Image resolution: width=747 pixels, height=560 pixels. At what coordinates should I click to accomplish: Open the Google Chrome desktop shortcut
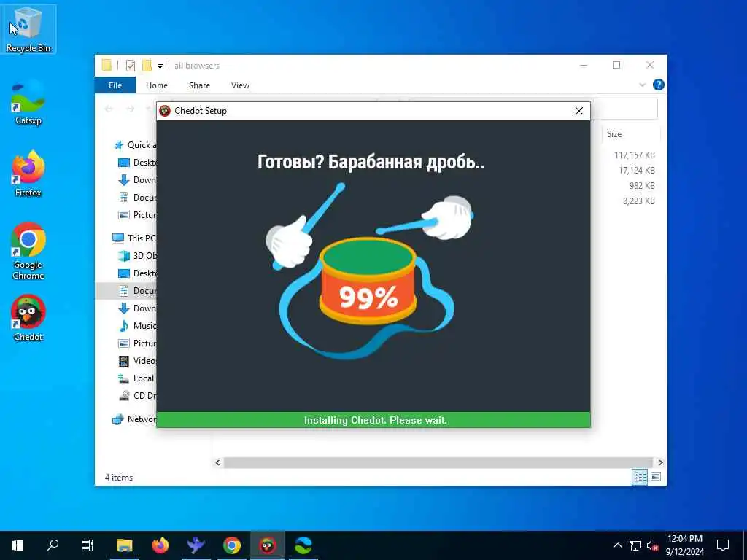tap(28, 251)
